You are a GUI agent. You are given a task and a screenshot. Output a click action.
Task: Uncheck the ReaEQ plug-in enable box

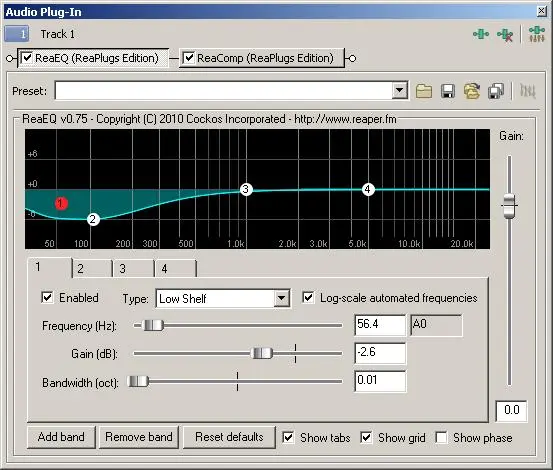[27, 57]
